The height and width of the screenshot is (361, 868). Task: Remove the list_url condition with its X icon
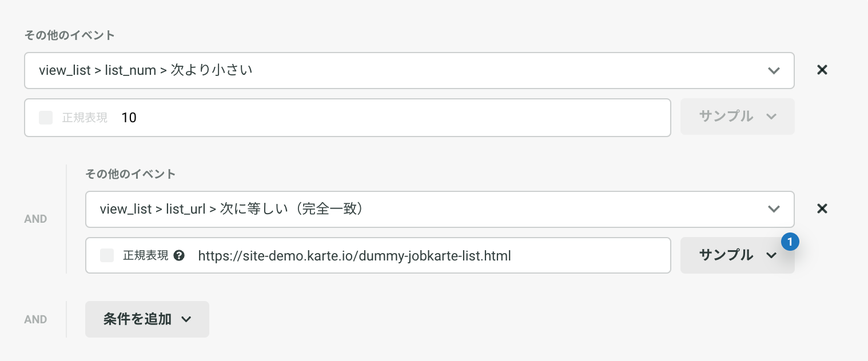click(x=822, y=208)
